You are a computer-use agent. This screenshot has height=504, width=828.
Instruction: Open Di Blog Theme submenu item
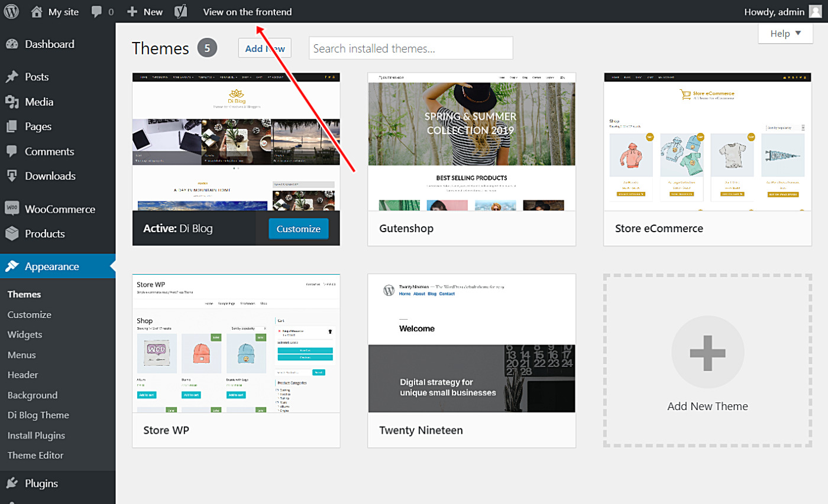38,415
